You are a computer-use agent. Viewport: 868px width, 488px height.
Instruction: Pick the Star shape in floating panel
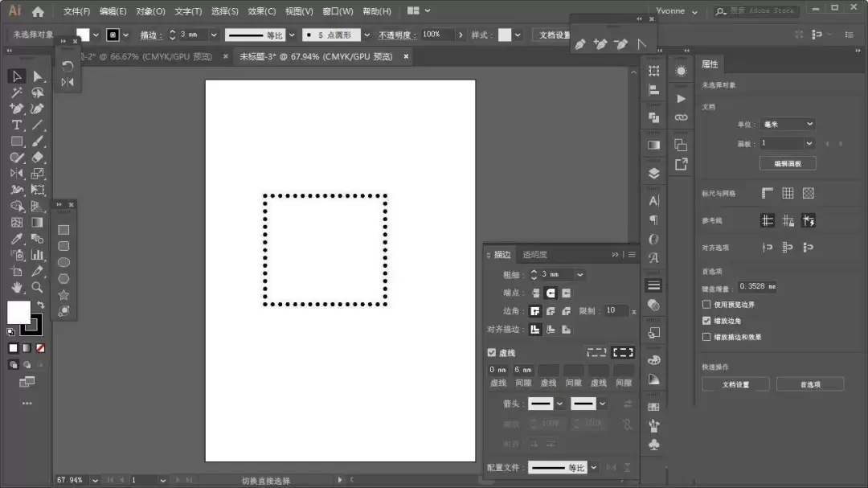[x=63, y=295]
